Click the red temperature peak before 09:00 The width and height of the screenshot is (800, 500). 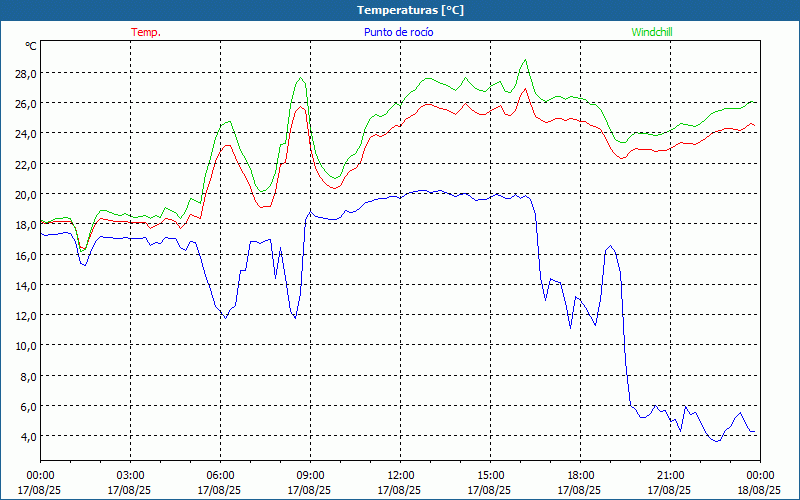click(x=301, y=107)
